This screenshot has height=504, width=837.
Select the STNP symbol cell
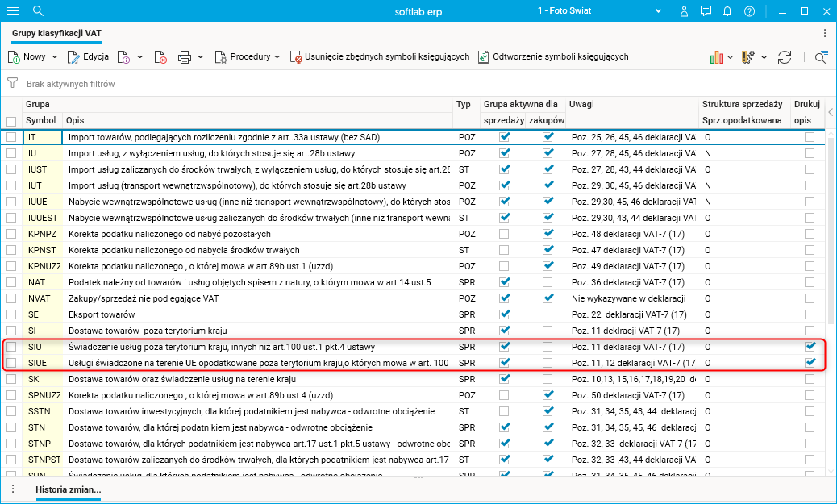(x=42, y=444)
